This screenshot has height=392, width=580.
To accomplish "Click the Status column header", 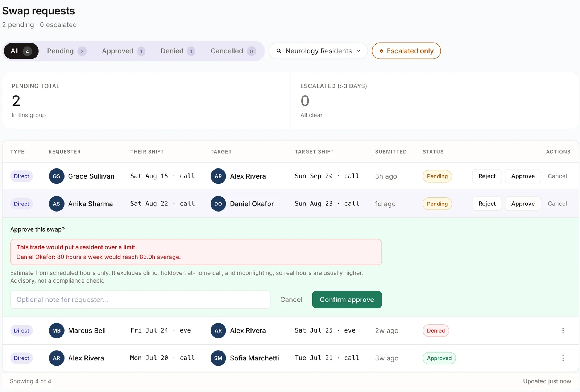I will [x=433, y=152].
